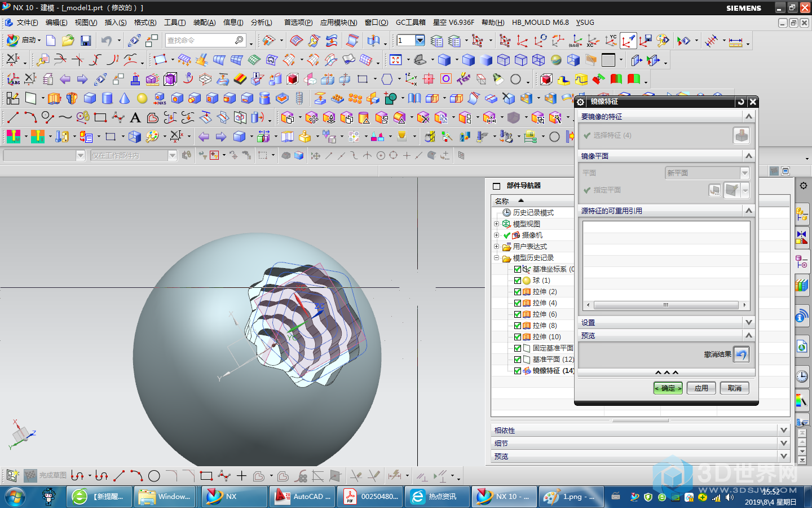
Task: Toggle the 镜像特征 (14) checkbox
Action: pos(518,371)
